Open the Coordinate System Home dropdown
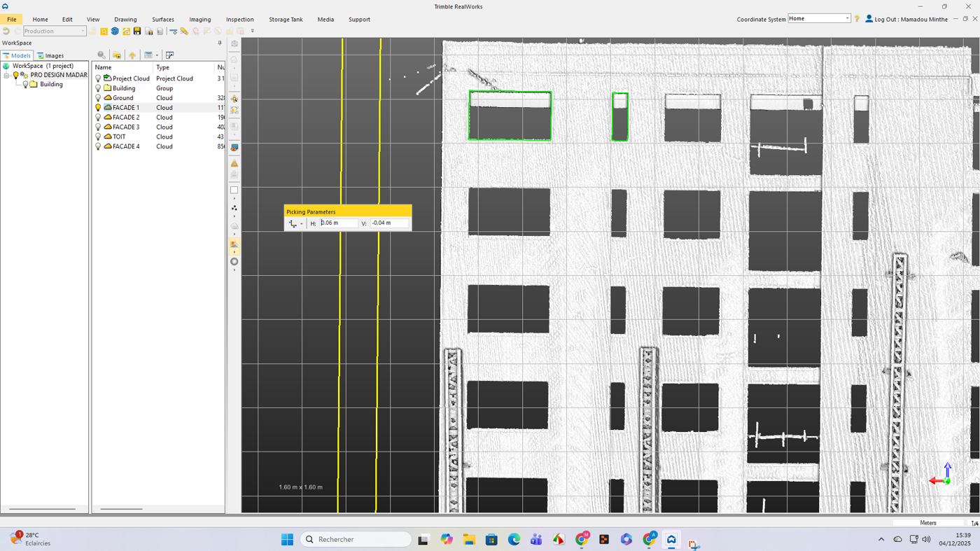 click(x=846, y=19)
